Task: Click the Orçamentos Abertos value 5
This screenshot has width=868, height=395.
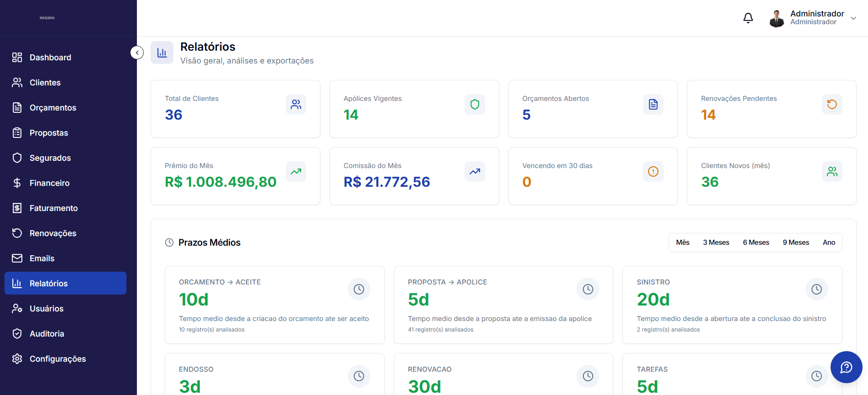Action: (x=526, y=115)
